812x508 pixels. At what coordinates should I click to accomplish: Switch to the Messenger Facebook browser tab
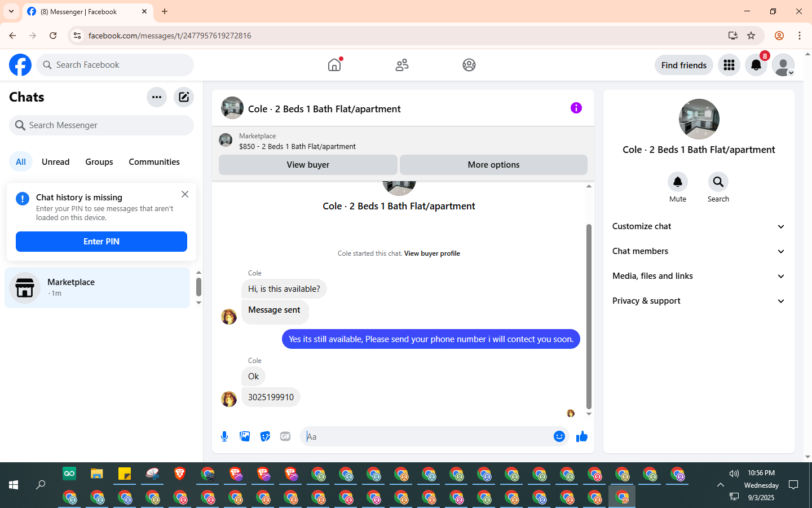[x=87, y=11]
